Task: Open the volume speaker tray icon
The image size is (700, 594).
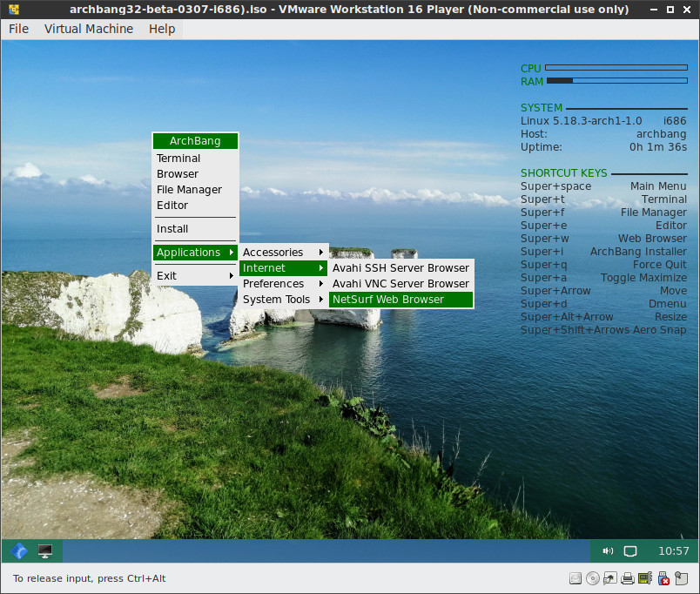Action: tap(608, 551)
